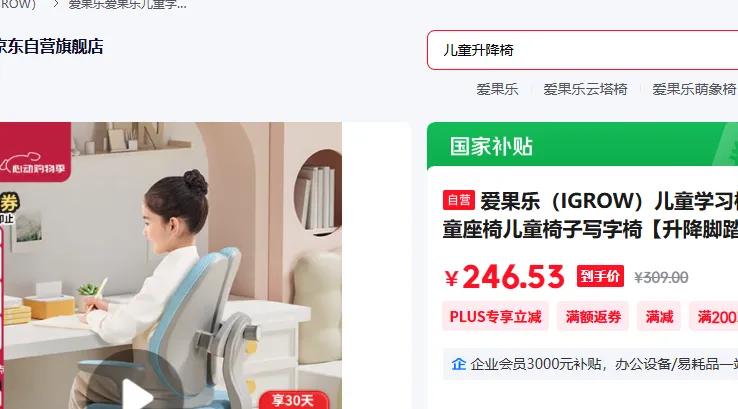Click the blue 企 enterprise member icon

[x=458, y=364]
